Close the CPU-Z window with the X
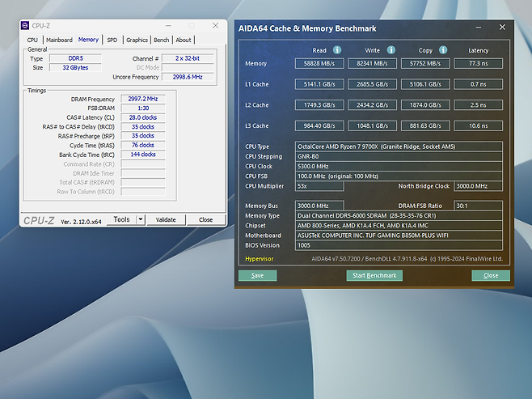Screen dimensions: 532x399 tap(215, 26)
